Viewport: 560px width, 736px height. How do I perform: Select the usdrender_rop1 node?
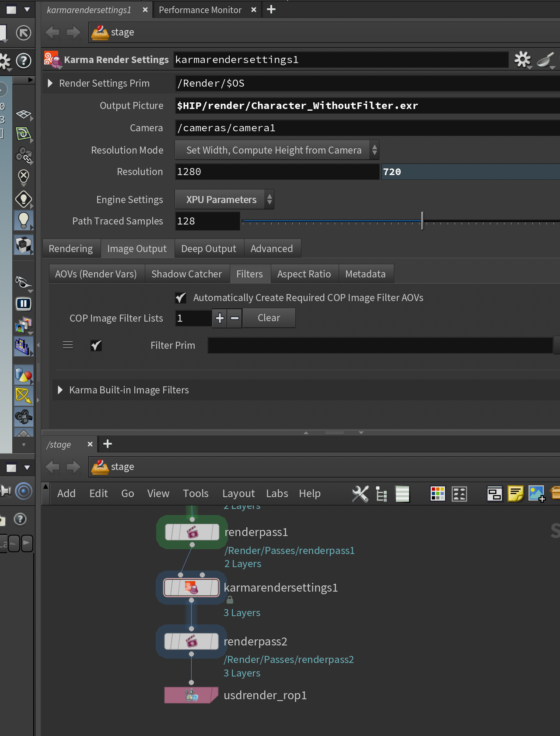point(191,695)
